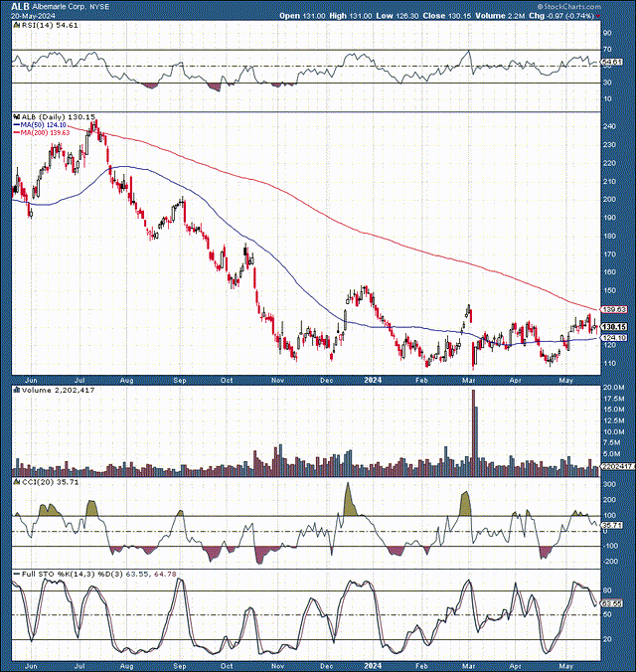This screenshot has height=672, width=636.
Task: Click the ALB (Daily) 130.15 price label
Action: pyautogui.click(x=59, y=116)
